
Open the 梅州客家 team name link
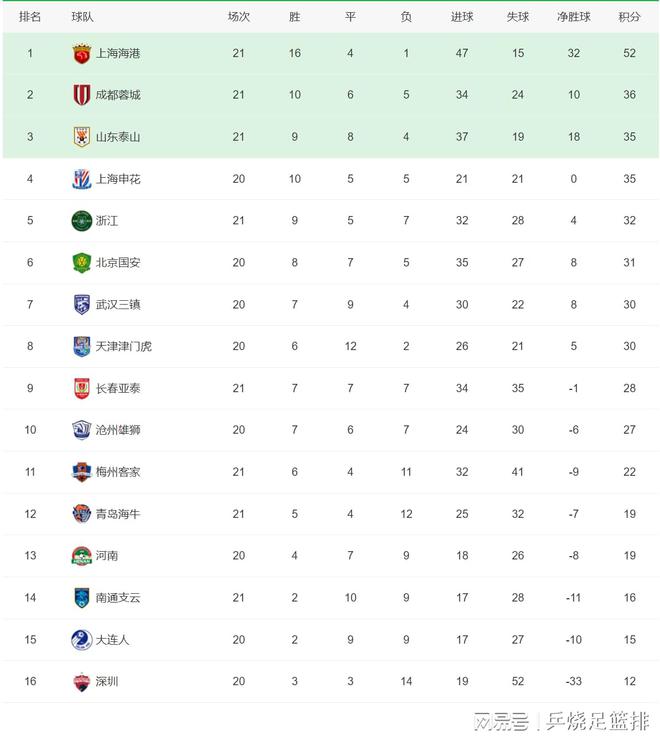(118, 472)
